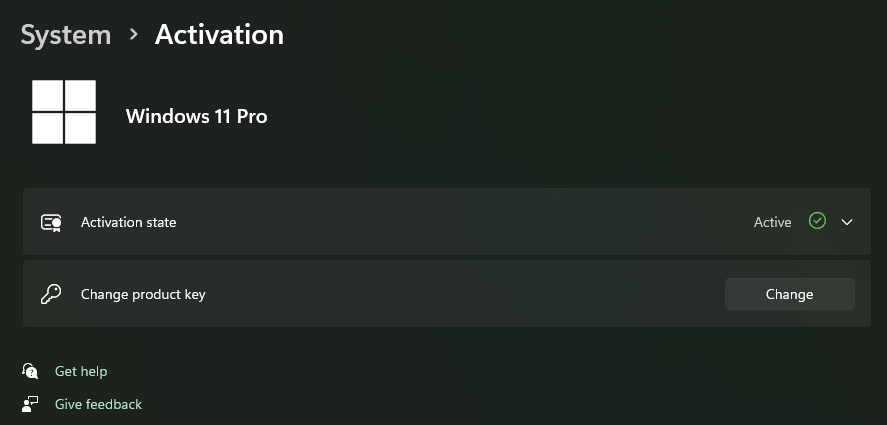Click blank area right of Windows 11 Pro
Image resolution: width=887 pixels, height=425 pixels.
coord(550,116)
